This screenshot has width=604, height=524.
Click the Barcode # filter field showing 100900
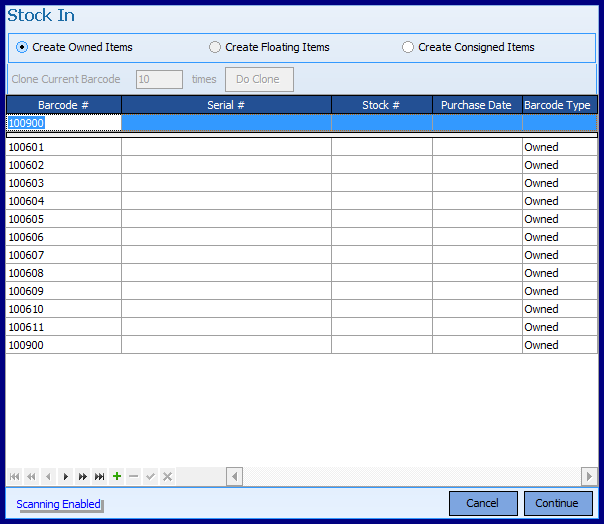click(x=64, y=123)
